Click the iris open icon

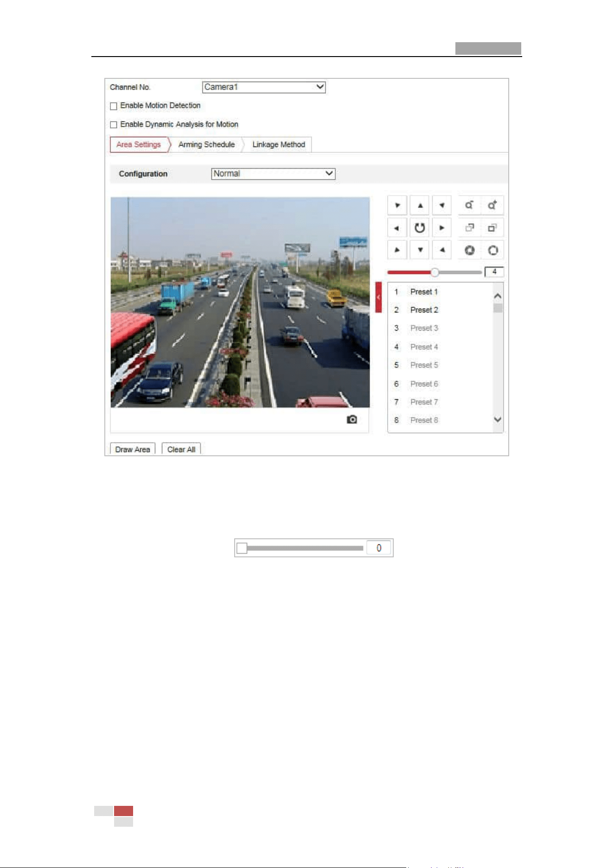pos(492,250)
